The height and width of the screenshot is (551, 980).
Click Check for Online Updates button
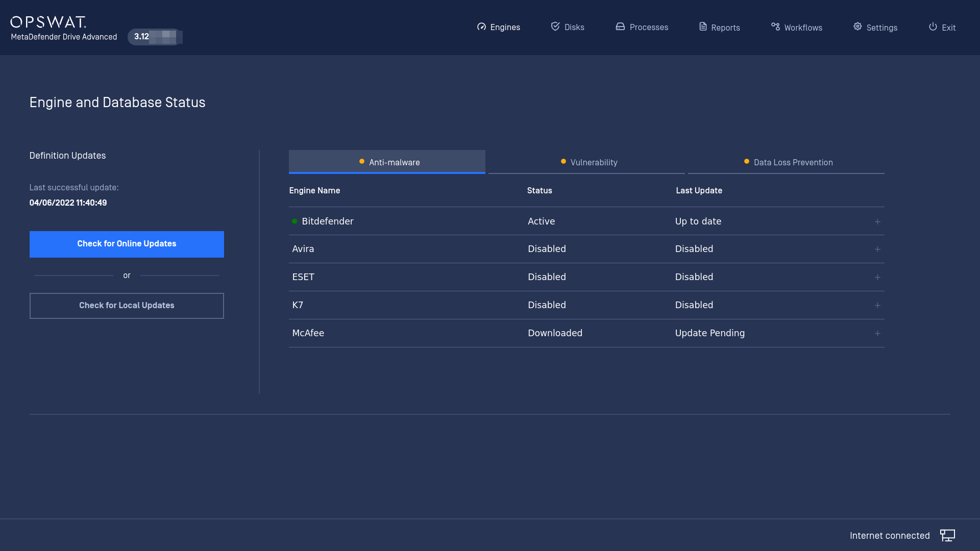(127, 244)
